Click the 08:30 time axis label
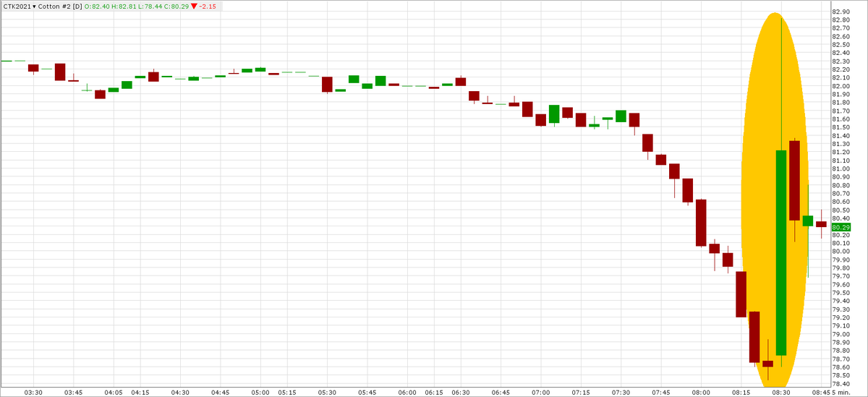Image resolution: width=868 pixels, height=397 pixels. [x=780, y=393]
